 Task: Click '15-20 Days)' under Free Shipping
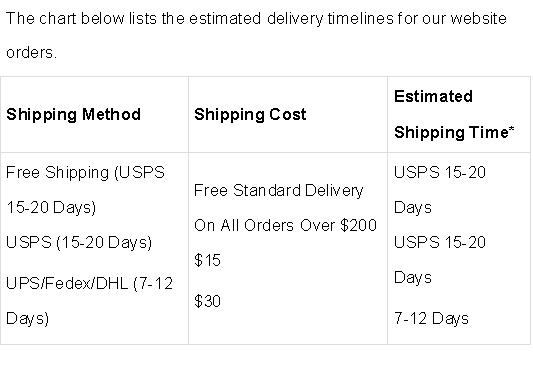pyautogui.click(x=51, y=207)
